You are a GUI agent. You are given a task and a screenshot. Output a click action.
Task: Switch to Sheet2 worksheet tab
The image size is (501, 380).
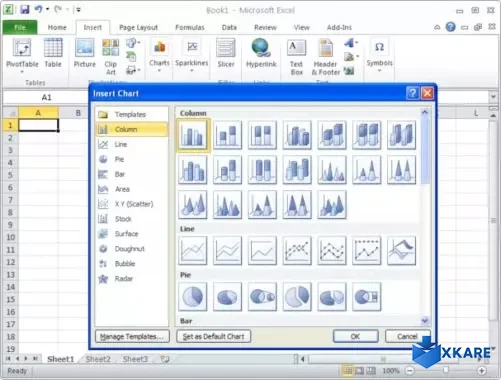coord(98,359)
